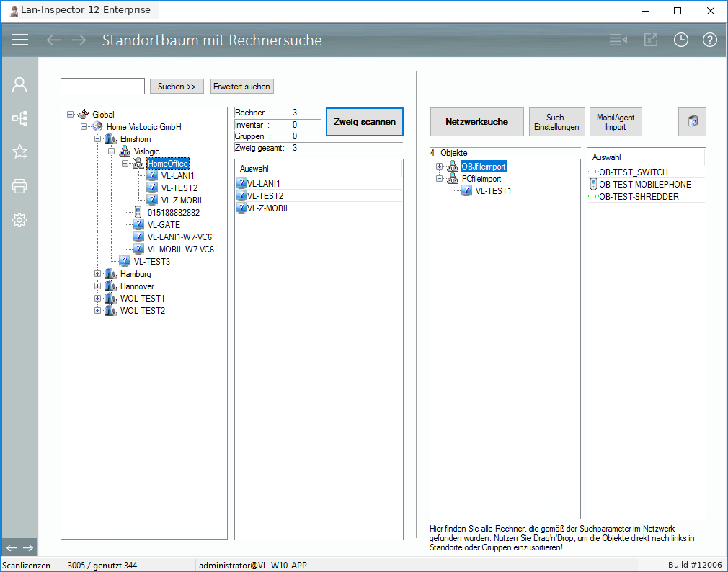Image resolution: width=728 pixels, height=572 pixels.
Task: Select VL-LANI1-W7-VC6 tree item
Action: pos(179,237)
